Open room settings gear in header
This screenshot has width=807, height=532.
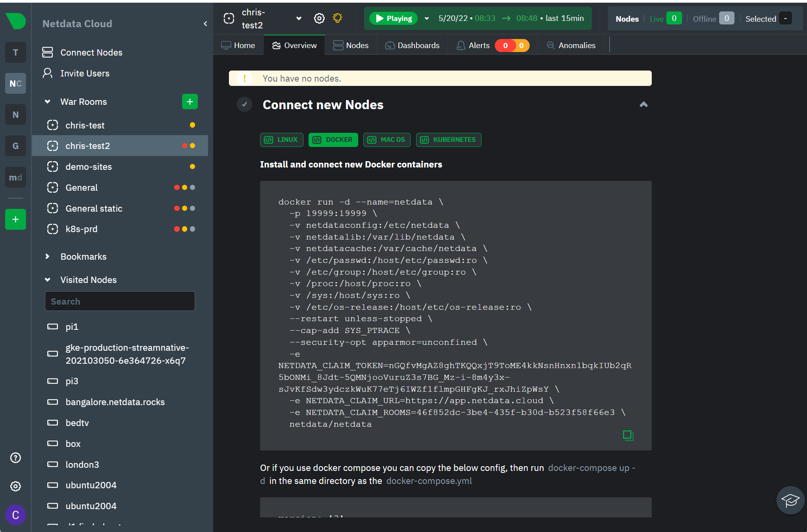[x=319, y=18]
